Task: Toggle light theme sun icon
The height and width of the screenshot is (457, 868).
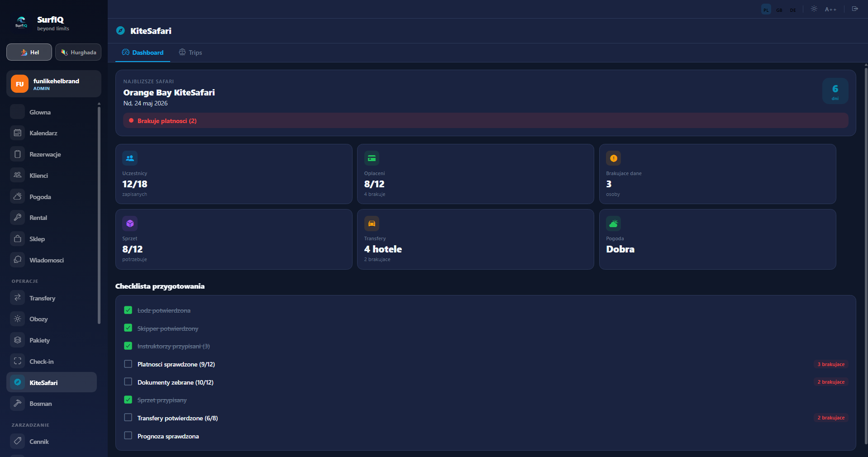Action: click(x=814, y=9)
